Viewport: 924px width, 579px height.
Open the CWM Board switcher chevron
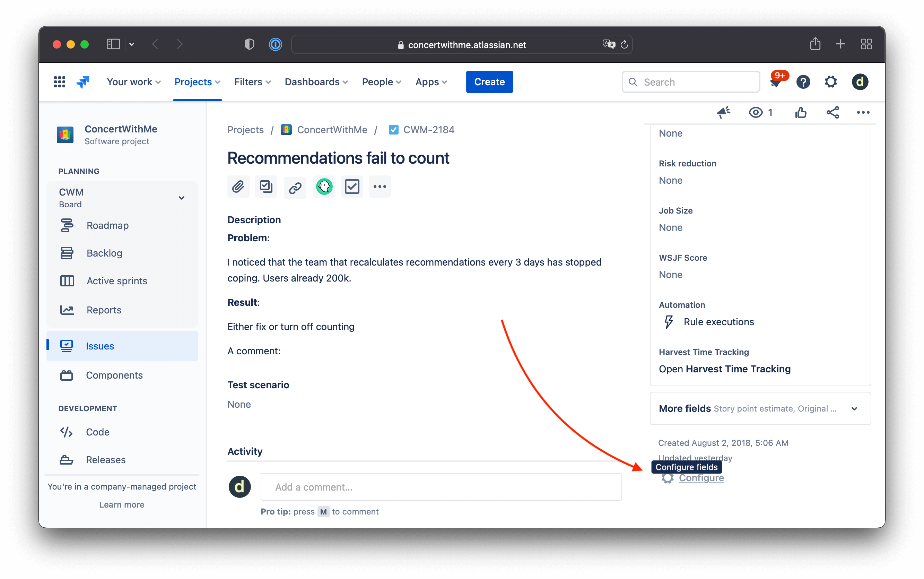pyautogui.click(x=181, y=198)
